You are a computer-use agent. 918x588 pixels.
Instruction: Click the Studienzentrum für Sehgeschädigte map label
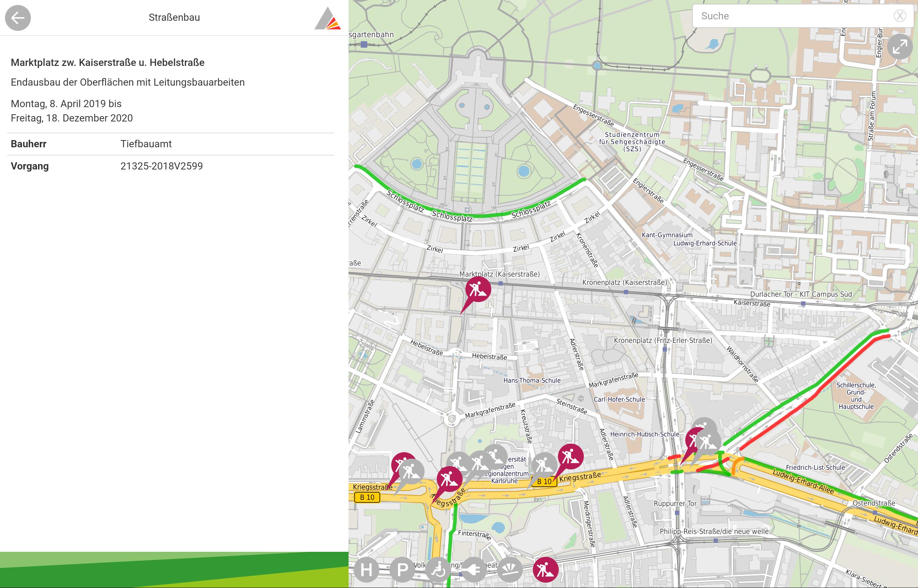coord(632,142)
